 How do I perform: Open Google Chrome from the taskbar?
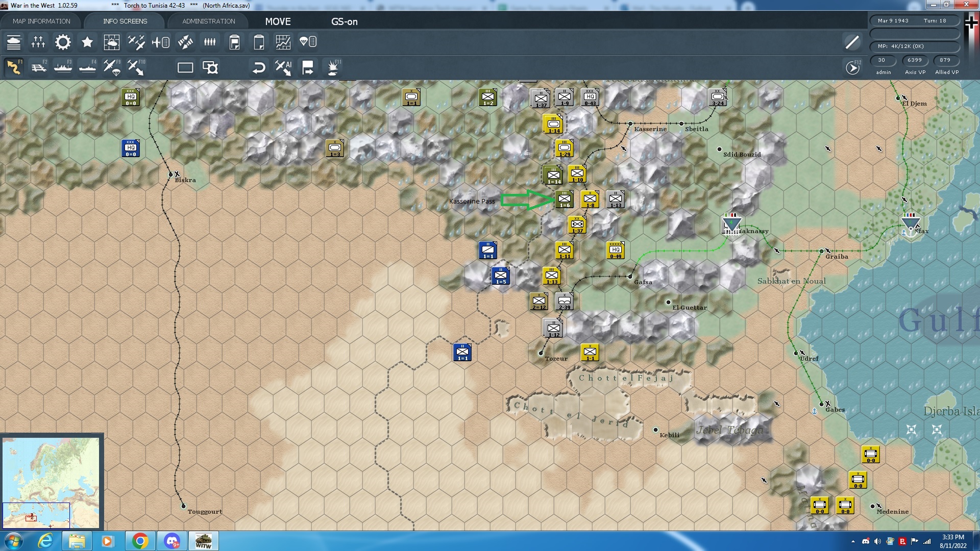click(140, 541)
